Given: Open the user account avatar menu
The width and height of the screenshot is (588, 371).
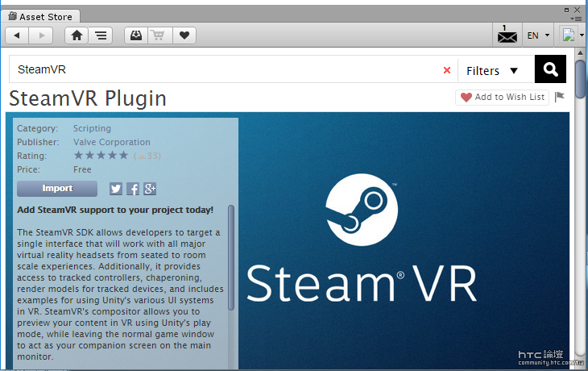Looking at the screenshot, I should coord(571,35).
